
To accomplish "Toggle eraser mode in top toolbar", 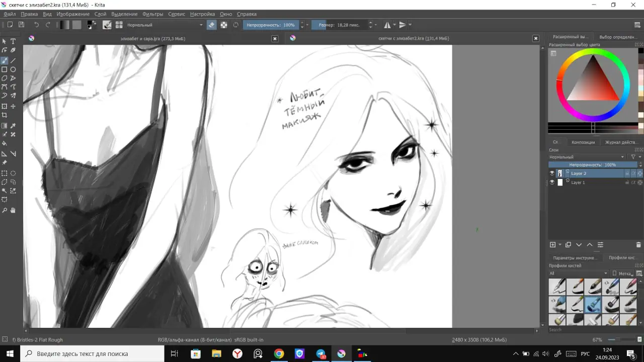I will [x=212, y=25].
